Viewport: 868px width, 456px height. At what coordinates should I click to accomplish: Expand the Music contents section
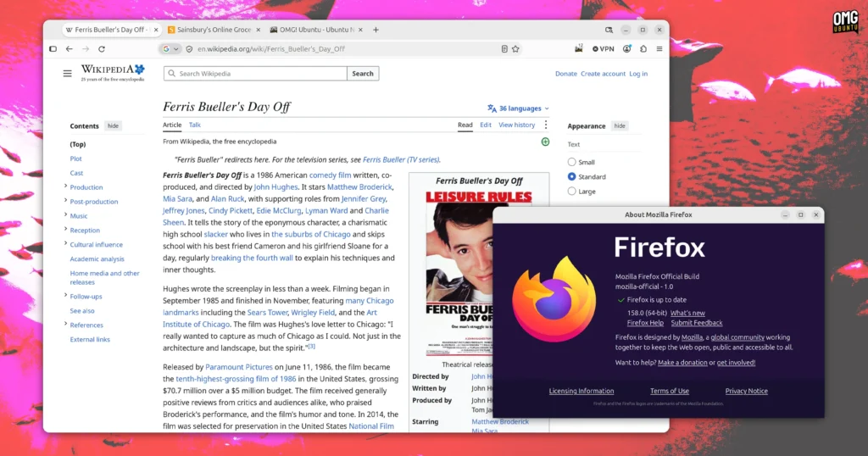pyautogui.click(x=65, y=215)
